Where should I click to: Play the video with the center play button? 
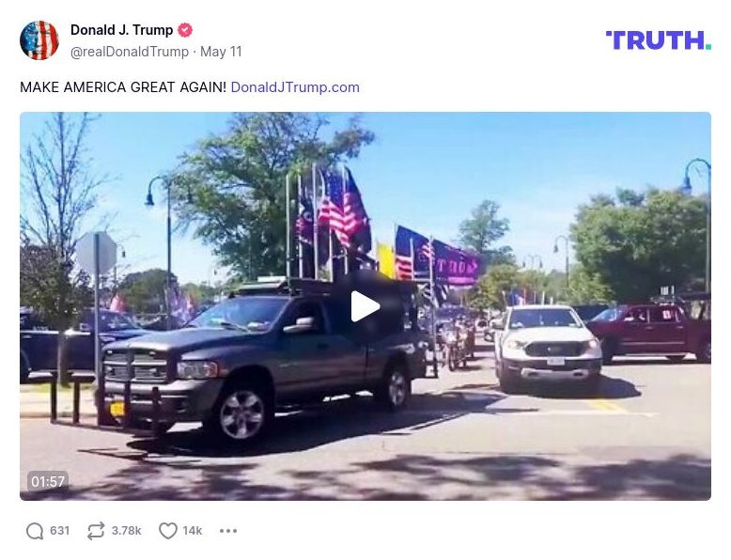(365, 306)
